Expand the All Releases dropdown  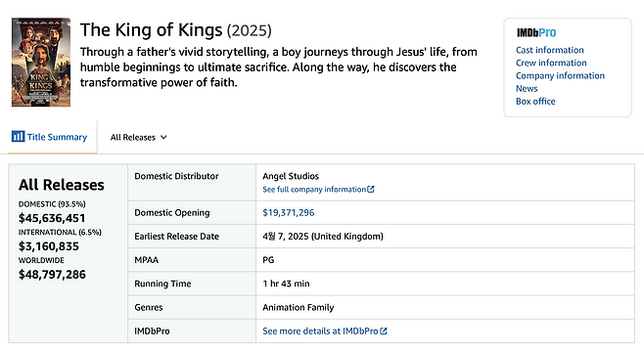[x=138, y=138]
